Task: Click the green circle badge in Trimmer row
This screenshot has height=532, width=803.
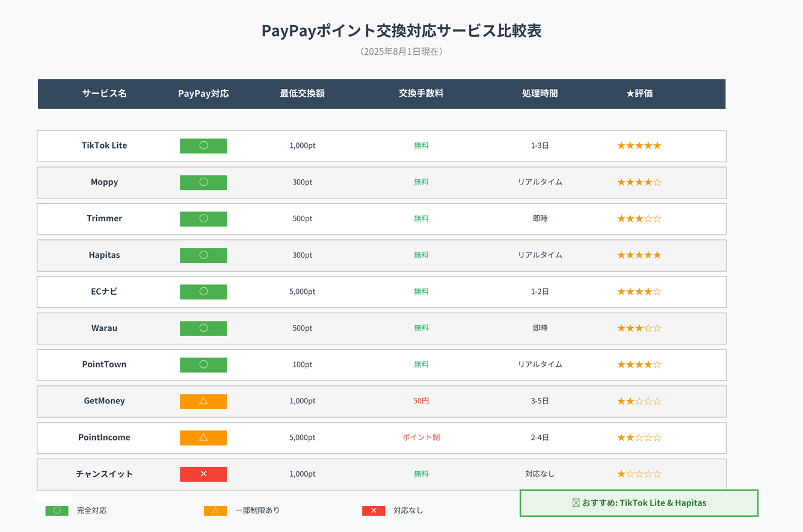Action: click(x=203, y=219)
